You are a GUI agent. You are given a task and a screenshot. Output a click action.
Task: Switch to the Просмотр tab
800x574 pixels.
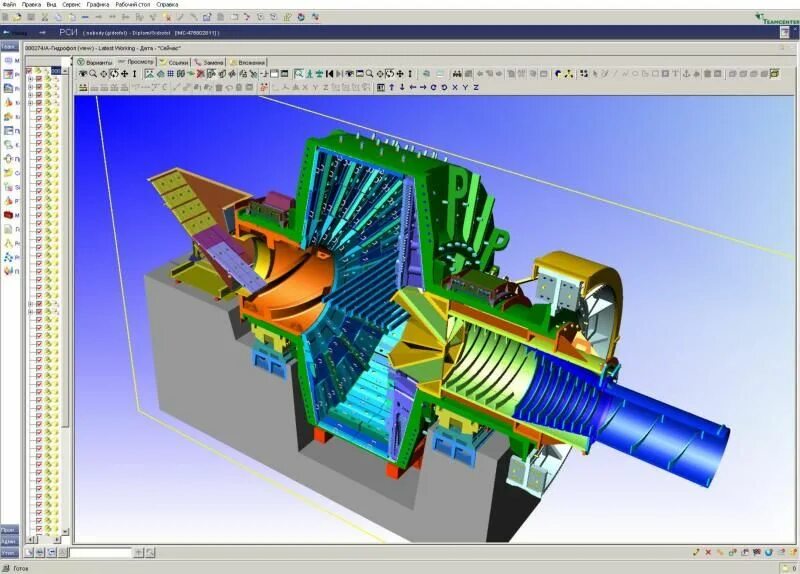(136, 62)
